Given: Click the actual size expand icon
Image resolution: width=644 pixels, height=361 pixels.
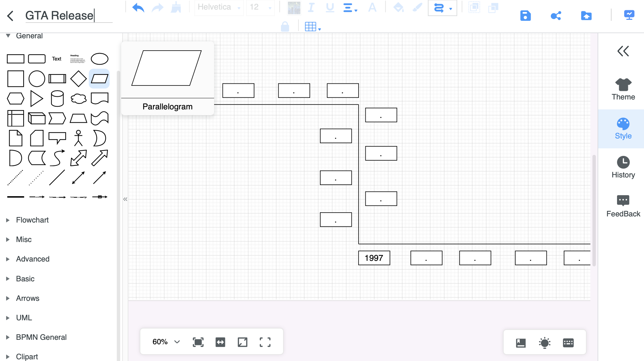Looking at the screenshot, I should tap(242, 342).
